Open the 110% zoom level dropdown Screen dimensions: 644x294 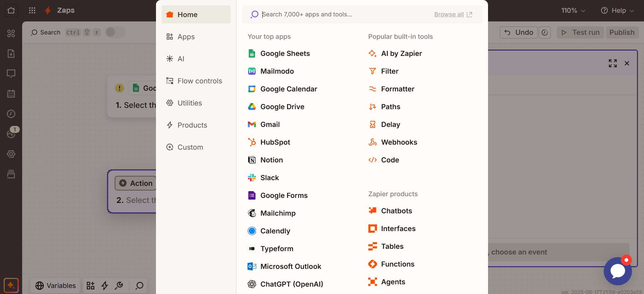(x=573, y=10)
